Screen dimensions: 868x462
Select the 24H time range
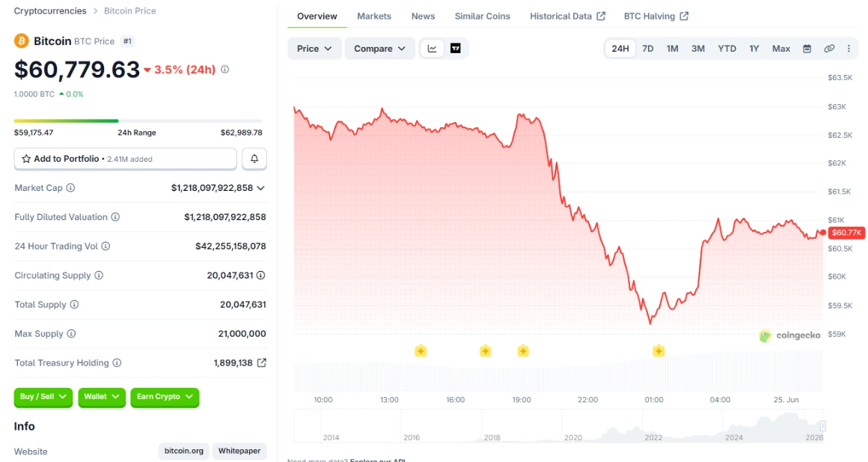pyautogui.click(x=620, y=49)
